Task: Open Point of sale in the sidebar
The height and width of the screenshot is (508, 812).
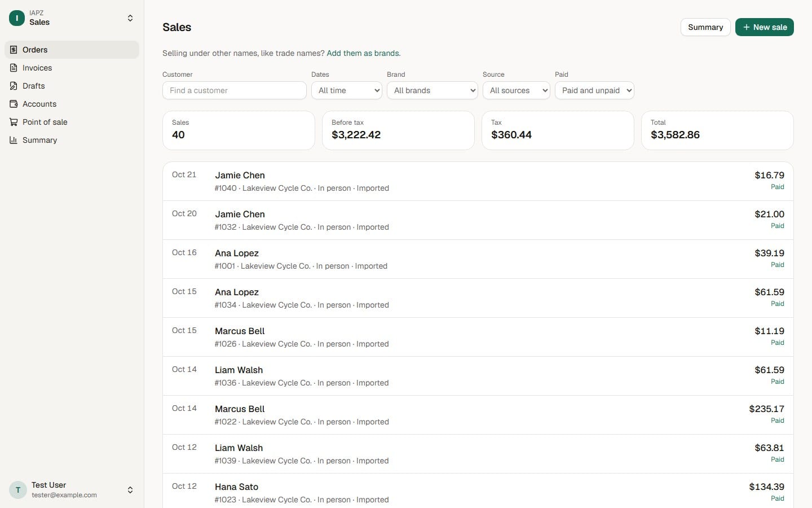Action: [x=72, y=122]
